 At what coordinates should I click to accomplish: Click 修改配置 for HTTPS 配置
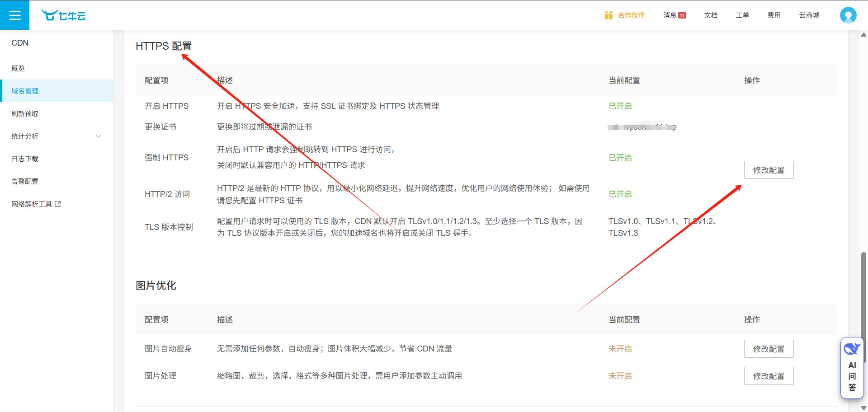pos(769,170)
